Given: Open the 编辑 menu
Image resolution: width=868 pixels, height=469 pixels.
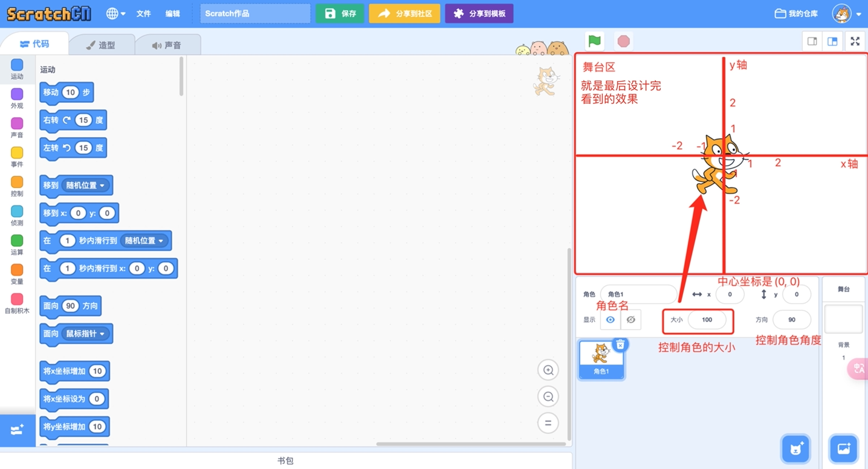Looking at the screenshot, I should [x=173, y=13].
